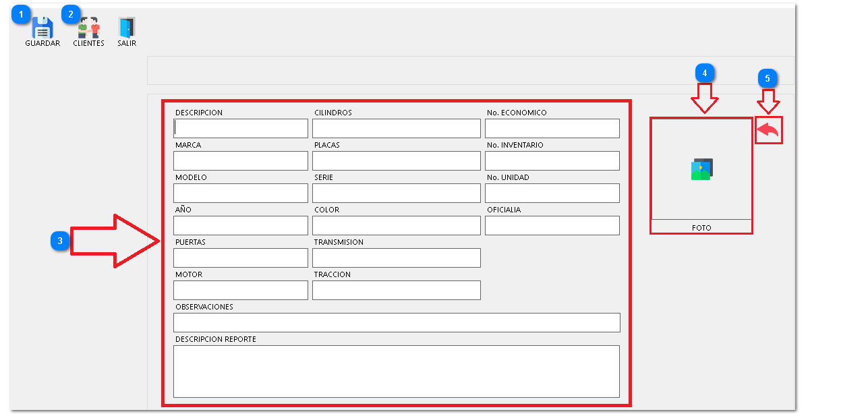Image resolution: width=868 pixels, height=416 pixels.
Task: Click the picture icon in photo box
Action: [701, 169]
